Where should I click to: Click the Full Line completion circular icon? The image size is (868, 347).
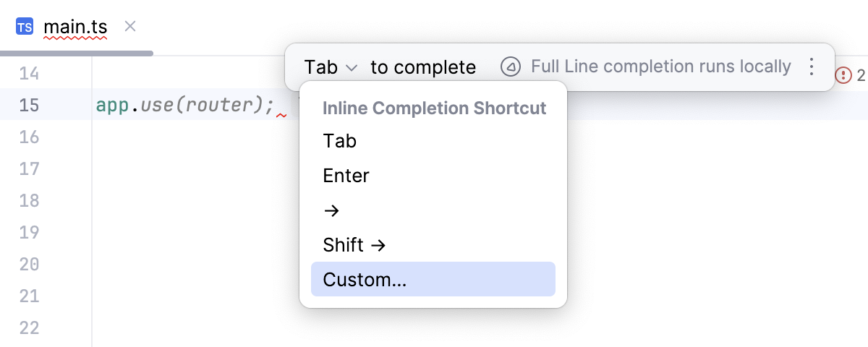coord(511,67)
